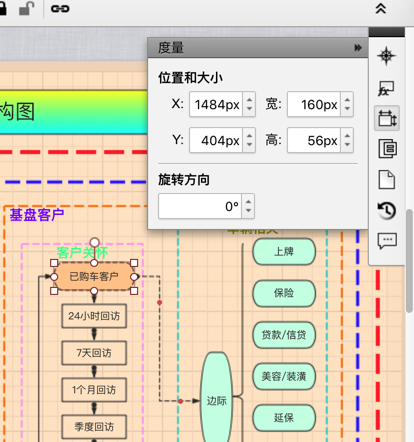
Task: Open the comments speech bubble icon
Action: coord(387,241)
